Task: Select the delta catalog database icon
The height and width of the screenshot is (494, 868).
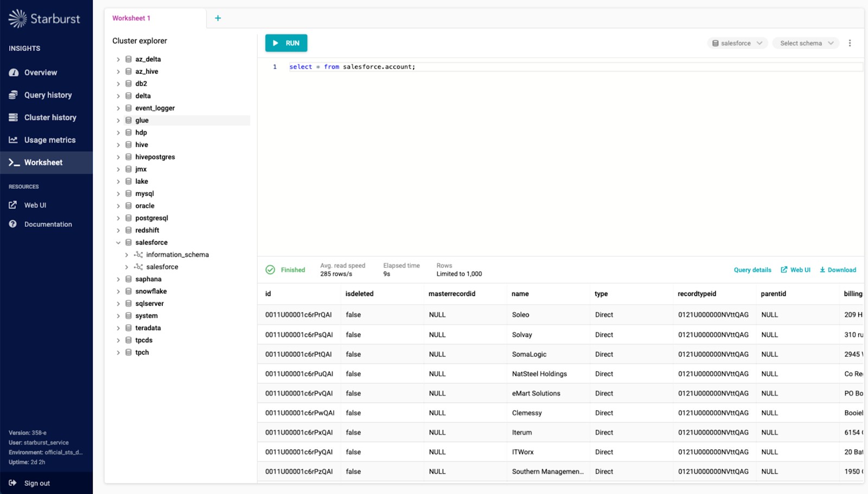Action: click(129, 96)
